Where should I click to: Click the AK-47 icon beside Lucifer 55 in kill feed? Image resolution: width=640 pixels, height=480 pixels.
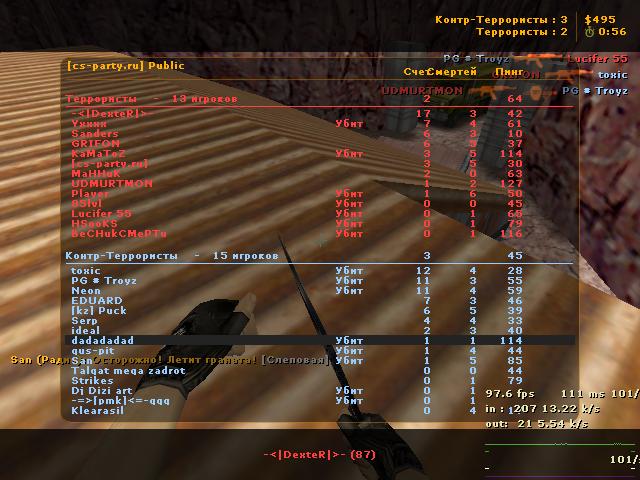[x=538, y=60]
